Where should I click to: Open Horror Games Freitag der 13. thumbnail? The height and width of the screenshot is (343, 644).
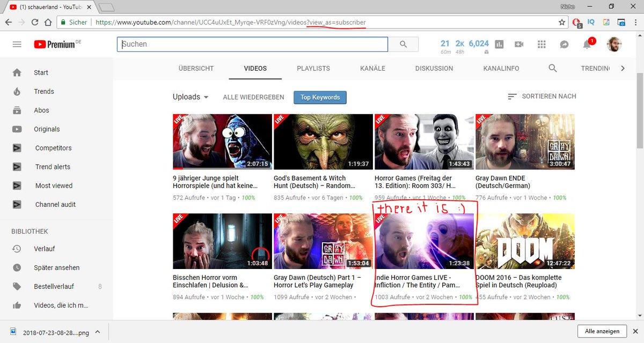tap(424, 141)
